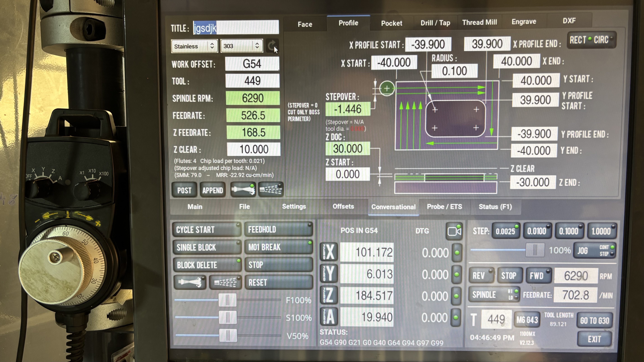Viewport: 644px width, 362px height.
Task: Enable SINGLE BLOCK mode
Action: (x=207, y=247)
